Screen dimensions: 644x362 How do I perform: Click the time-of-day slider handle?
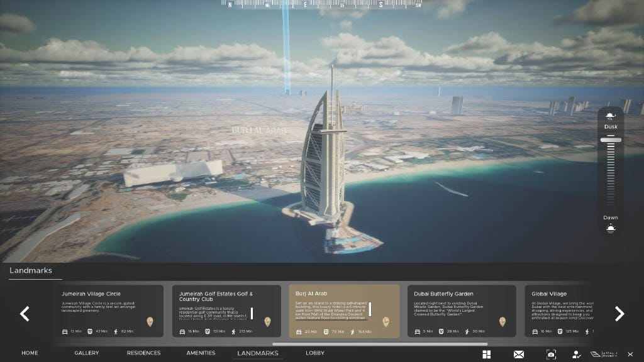pos(610,140)
